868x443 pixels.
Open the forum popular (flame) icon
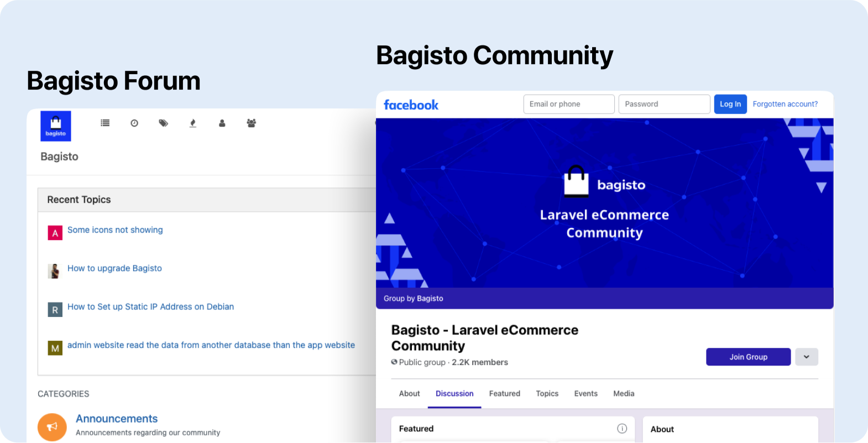click(192, 123)
